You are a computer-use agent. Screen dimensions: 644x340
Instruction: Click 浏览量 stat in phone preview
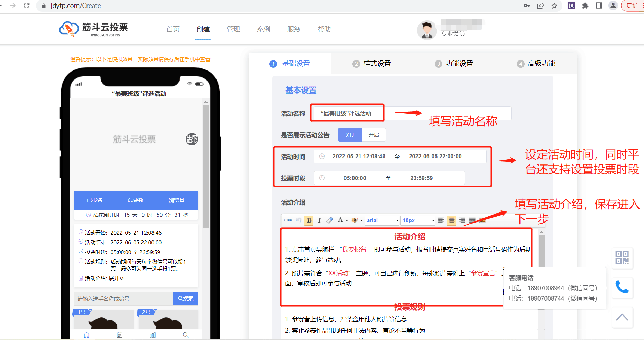point(176,200)
